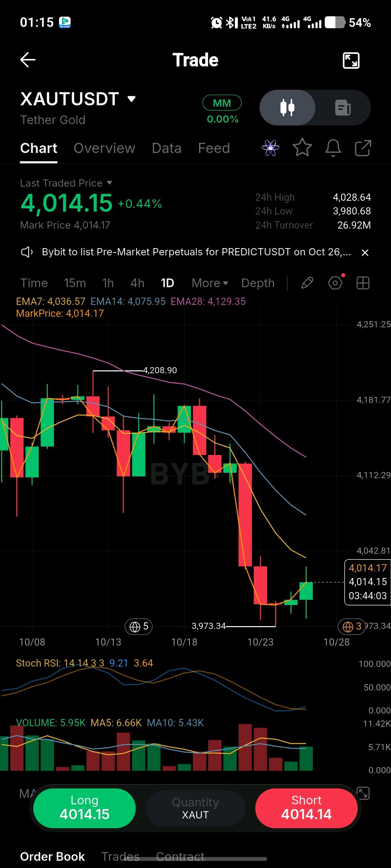This screenshot has width=391, height=868.
Task: Tap the MM margin mode badge
Action: click(x=222, y=103)
